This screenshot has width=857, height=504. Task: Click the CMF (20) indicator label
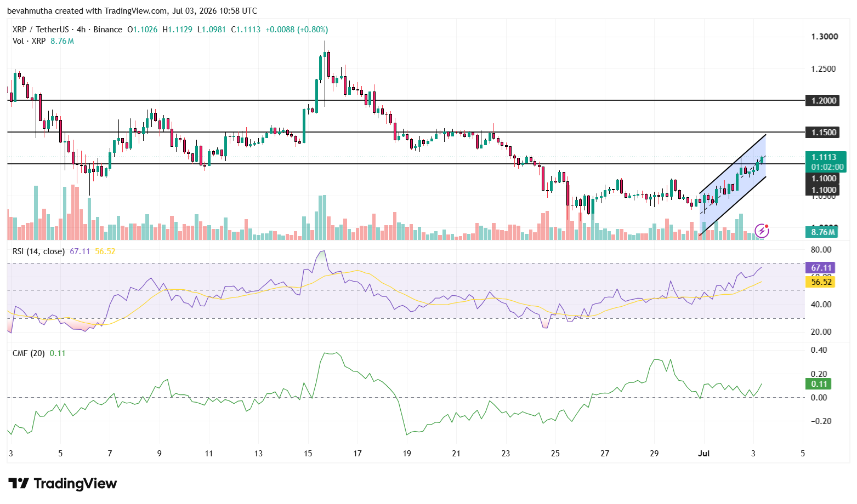(x=29, y=353)
